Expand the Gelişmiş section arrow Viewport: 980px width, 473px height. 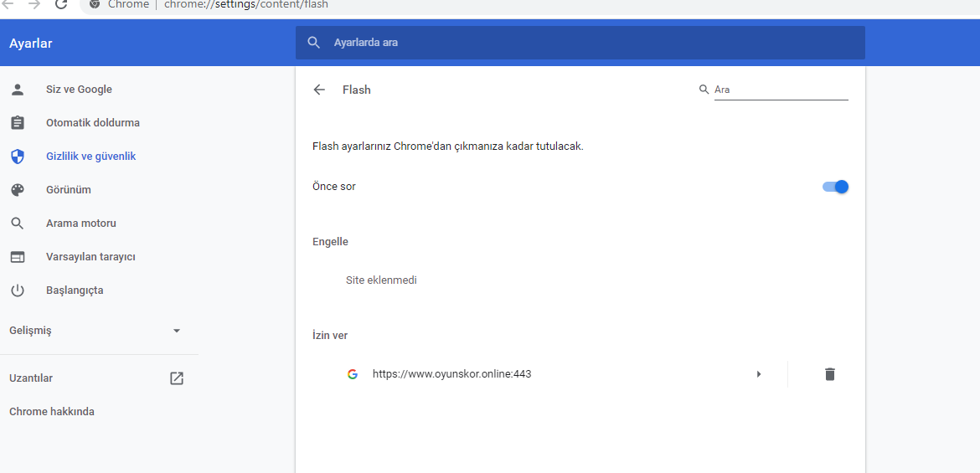tap(177, 331)
